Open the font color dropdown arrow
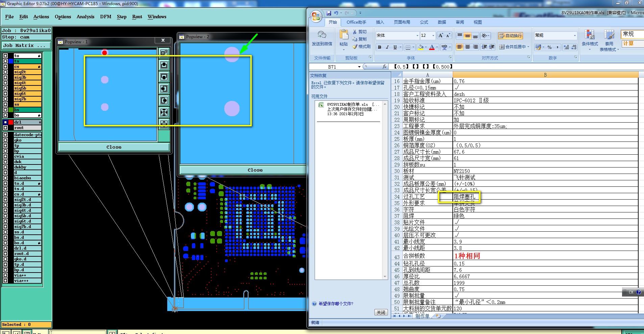The image size is (644, 334). coord(437,47)
